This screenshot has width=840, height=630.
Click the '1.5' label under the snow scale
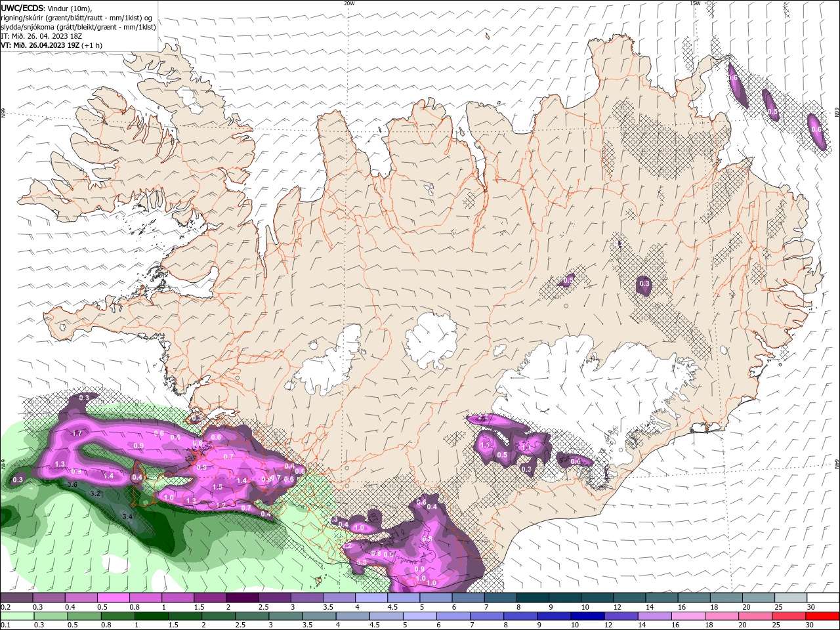click(198, 607)
